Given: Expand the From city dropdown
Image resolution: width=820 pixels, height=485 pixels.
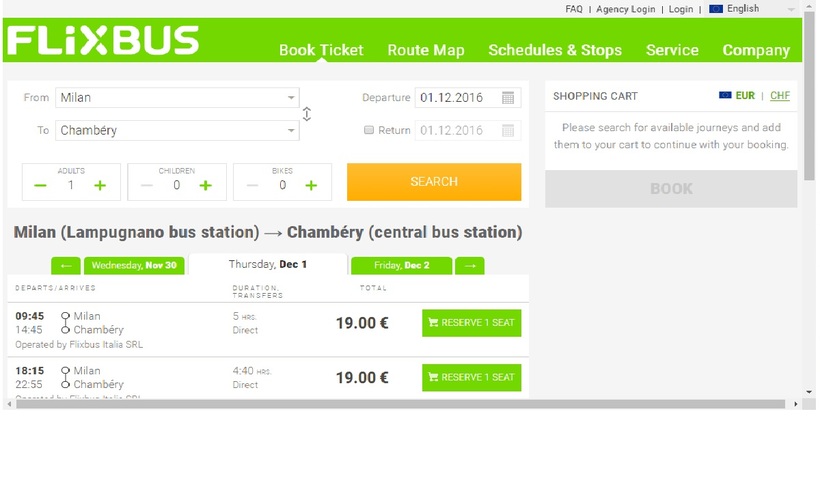Looking at the screenshot, I should pos(291,98).
